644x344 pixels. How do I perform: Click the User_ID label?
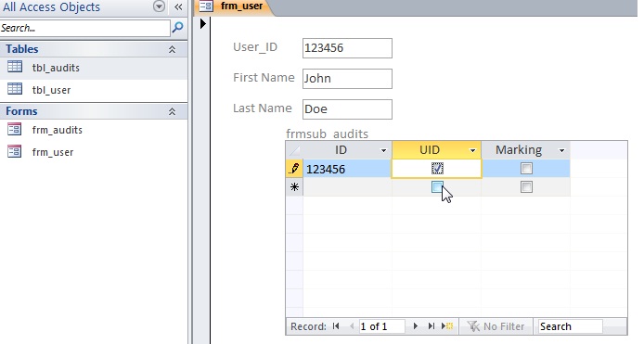(255, 47)
